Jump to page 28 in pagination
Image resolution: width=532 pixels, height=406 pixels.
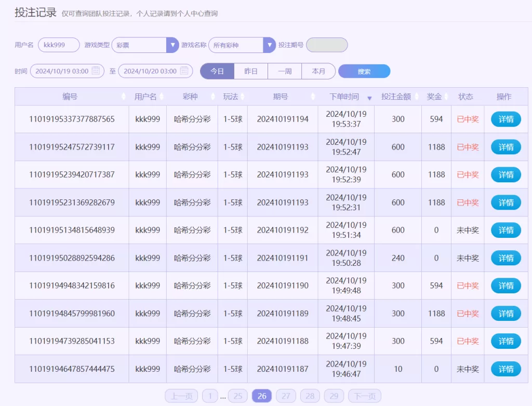tap(310, 396)
